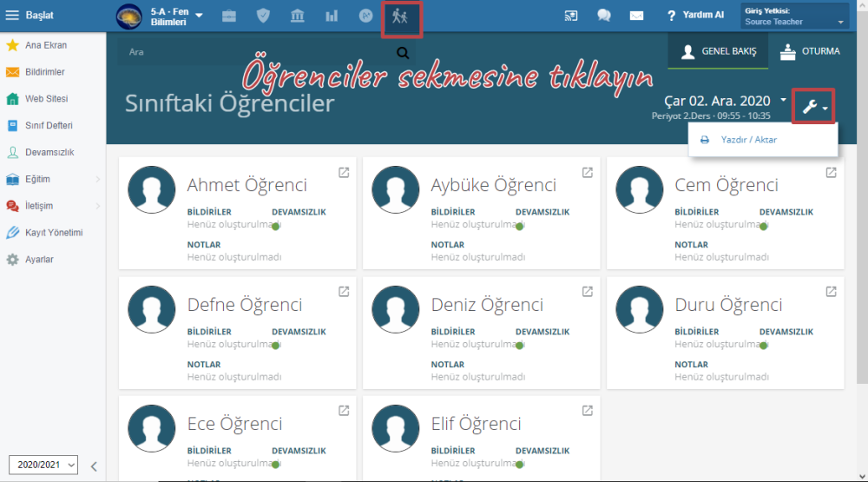Click the round tools icon in top bar
This screenshot has height=482, width=868.
point(366,16)
